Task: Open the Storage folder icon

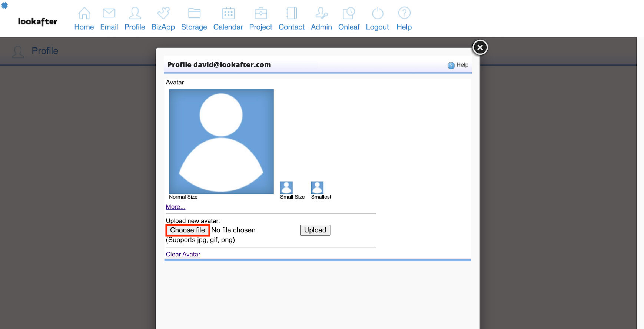Action: [x=194, y=13]
